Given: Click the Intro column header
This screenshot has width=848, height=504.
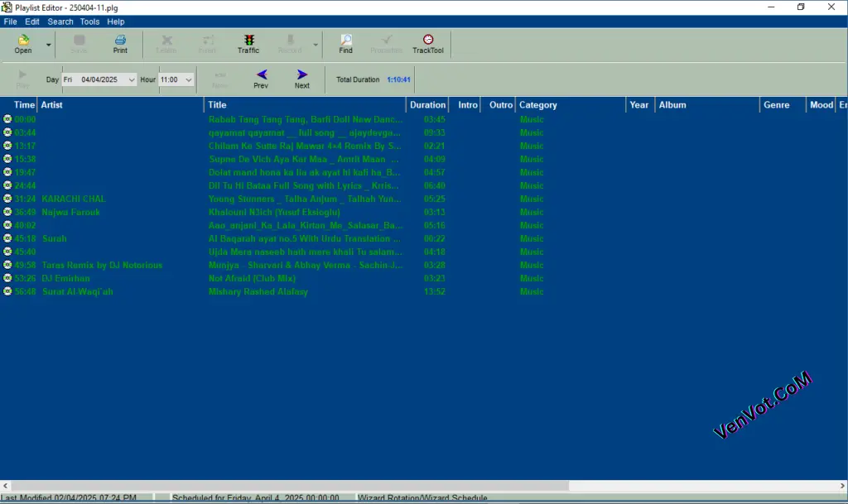Looking at the screenshot, I should pyautogui.click(x=465, y=105).
